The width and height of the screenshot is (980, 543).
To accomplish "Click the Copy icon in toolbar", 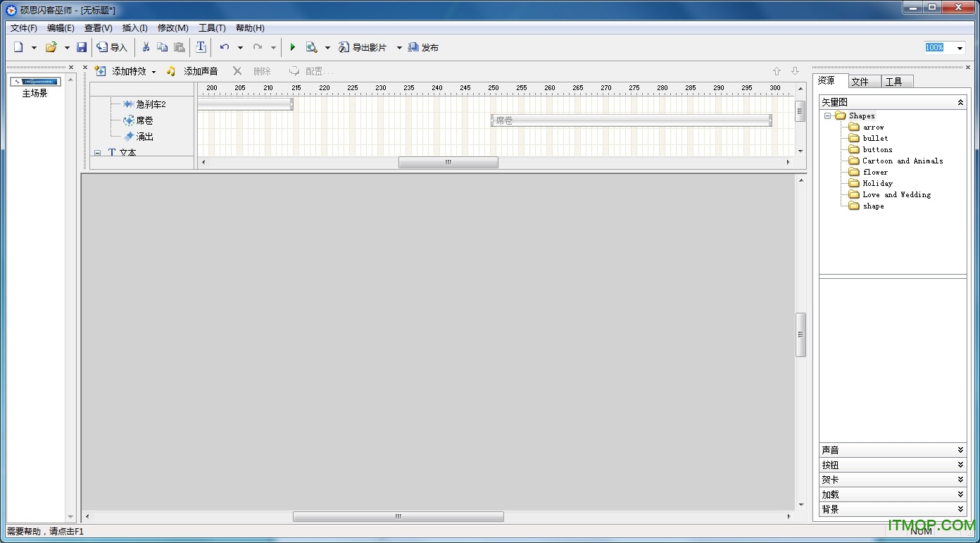I will pos(162,47).
